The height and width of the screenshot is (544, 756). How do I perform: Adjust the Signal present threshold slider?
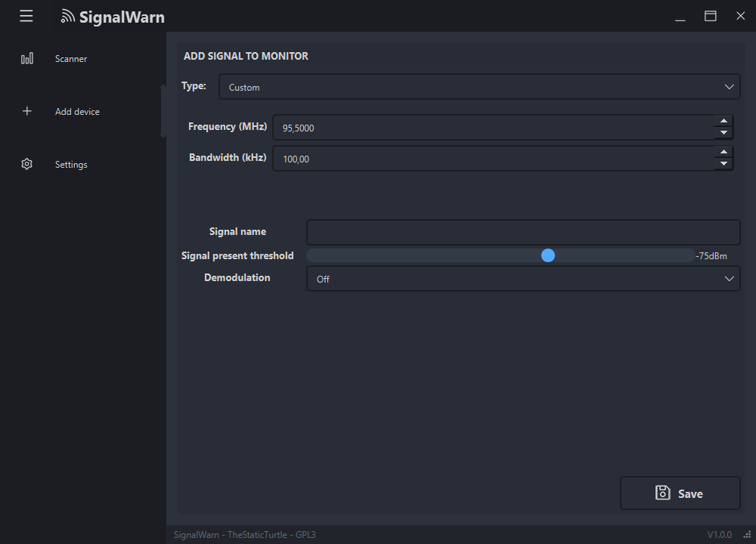[547, 255]
